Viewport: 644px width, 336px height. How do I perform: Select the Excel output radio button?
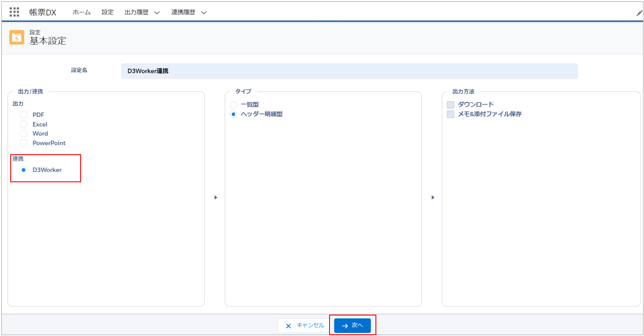(23, 124)
